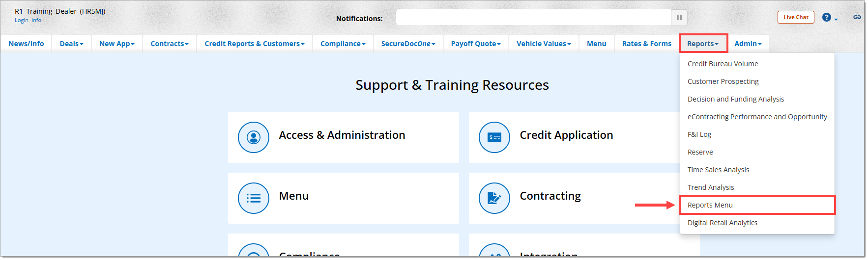Expand the Credit Reports & Customers dropdown
This screenshot has width=868, height=260.
point(254,44)
